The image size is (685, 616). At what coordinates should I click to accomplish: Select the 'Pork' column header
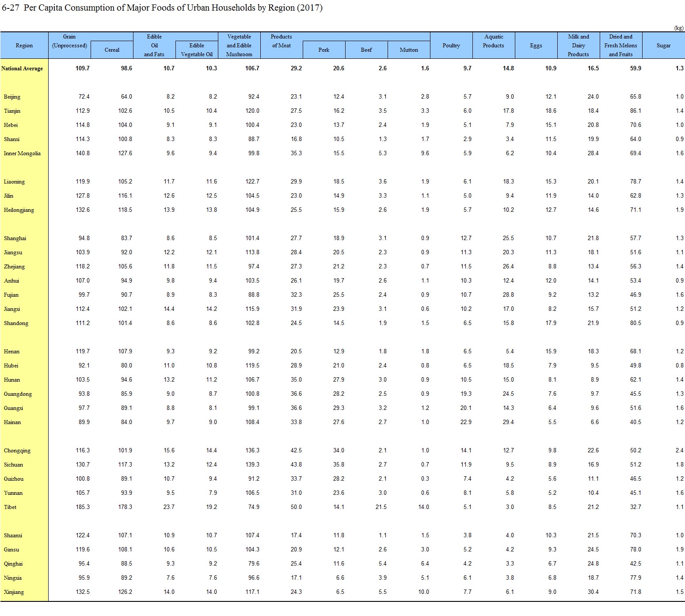[x=324, y=50]
